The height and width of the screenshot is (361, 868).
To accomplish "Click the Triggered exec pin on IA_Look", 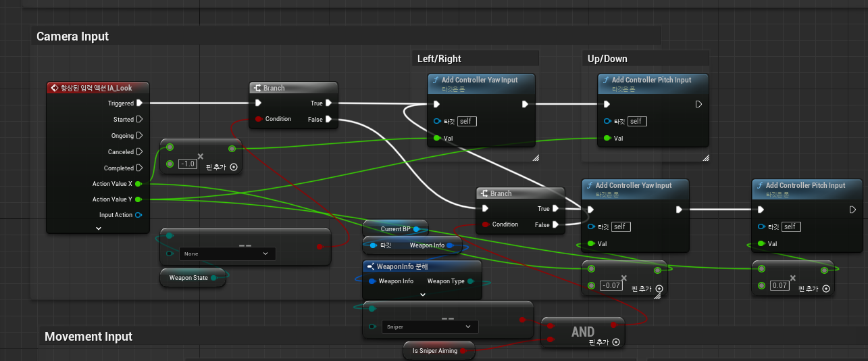I will [139, 103].
